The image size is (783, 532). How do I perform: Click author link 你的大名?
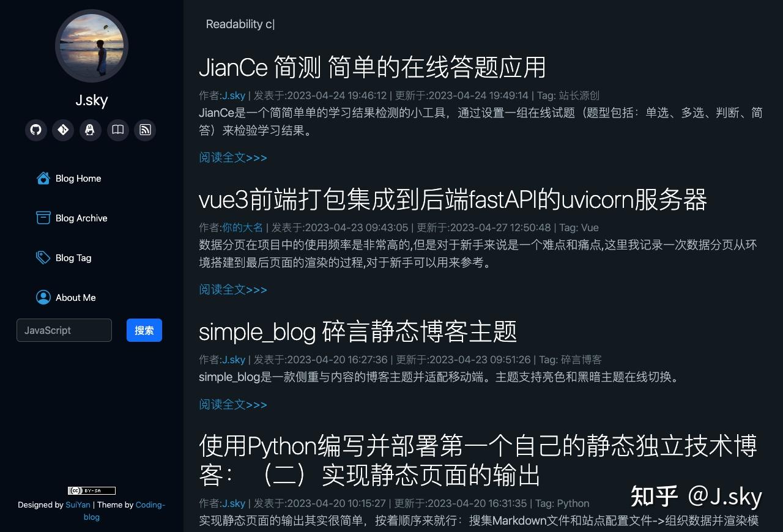click(242, 227)
